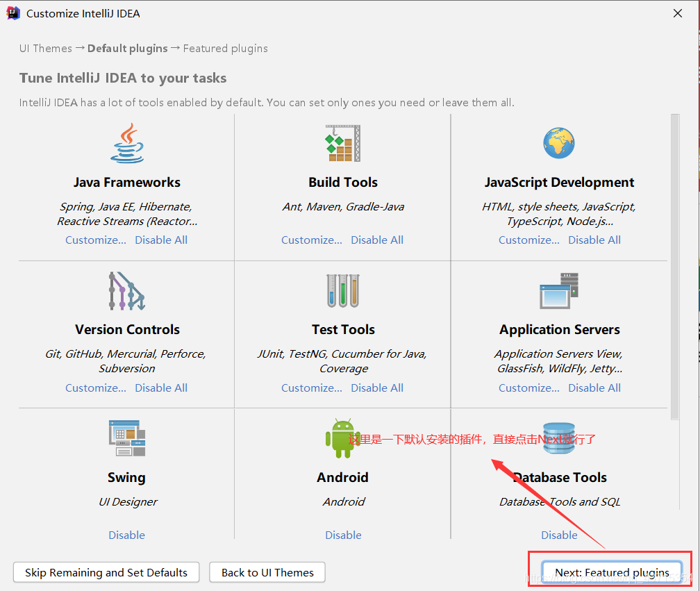Disable the Swing UI Designer plugin
Screen dimensions: 700x591
pyautogui.click(x=127, y=535)
